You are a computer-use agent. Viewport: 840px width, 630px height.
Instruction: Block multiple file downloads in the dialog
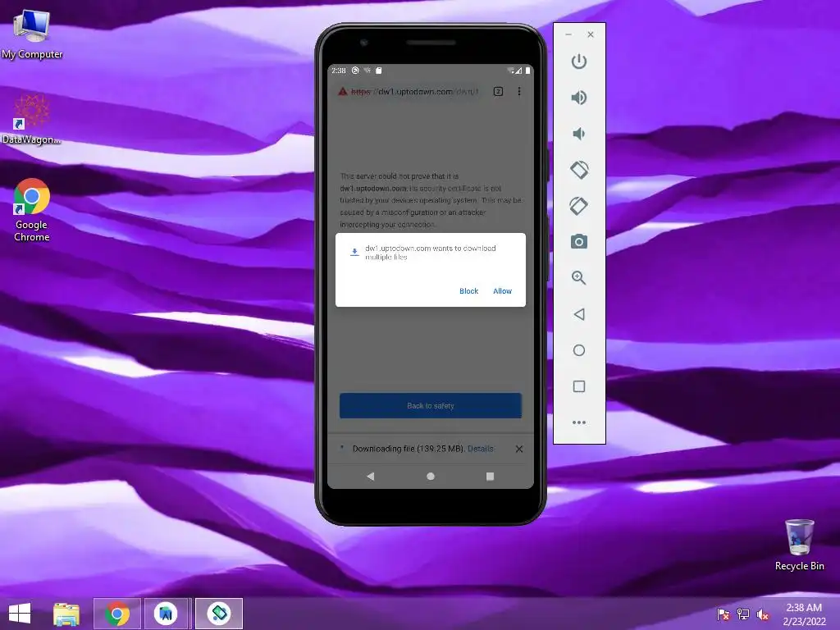pyautogui.click(x=468, y=291)
